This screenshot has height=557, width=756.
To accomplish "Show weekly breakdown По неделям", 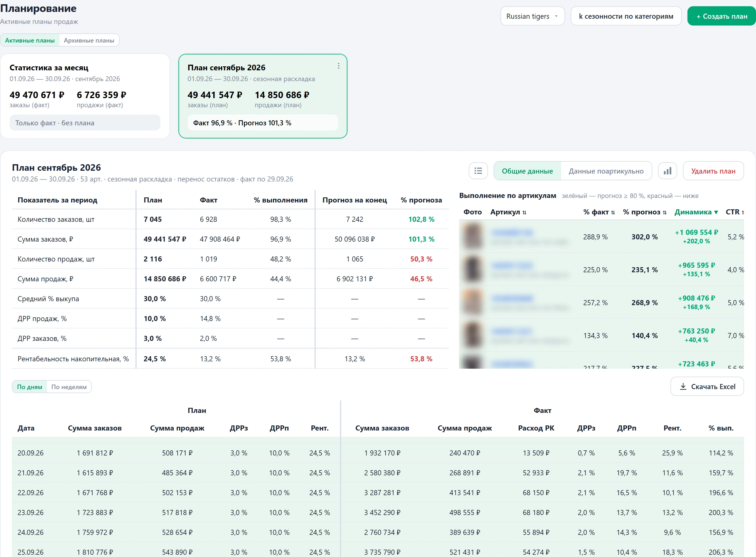I will 69,387.
